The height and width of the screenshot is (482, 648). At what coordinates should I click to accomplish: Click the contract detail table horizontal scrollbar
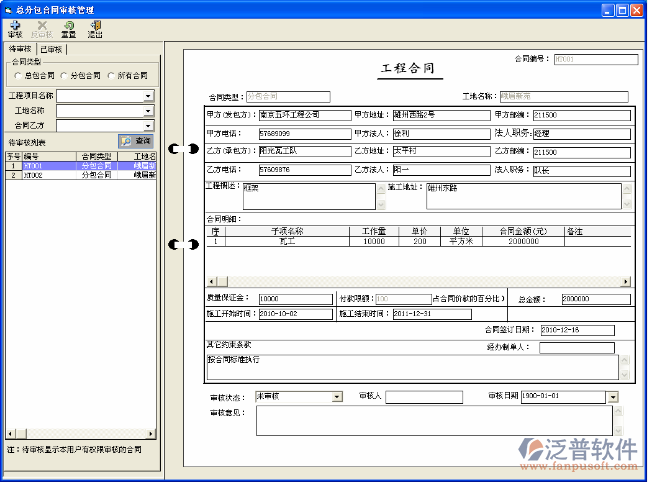click(418, 282)
